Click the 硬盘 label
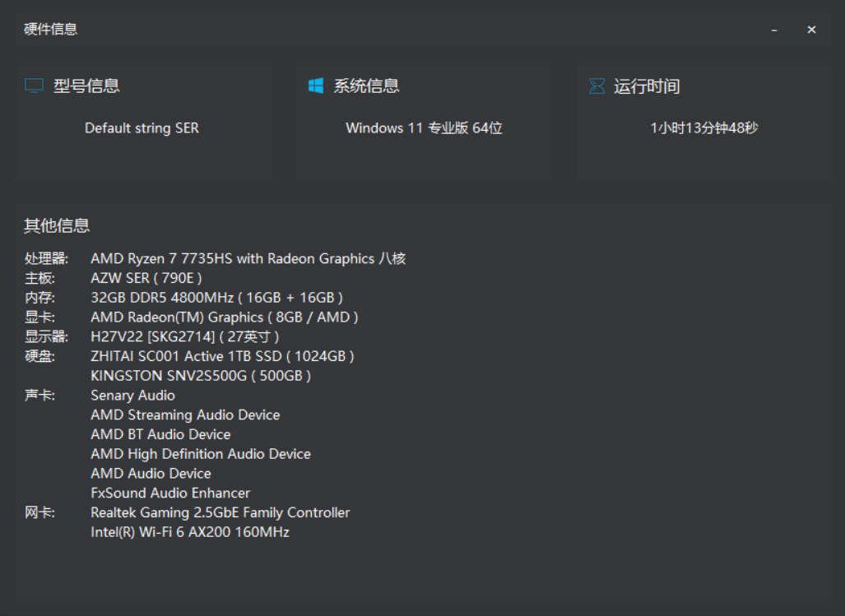845x616 pixels. [x=39, y=356]
